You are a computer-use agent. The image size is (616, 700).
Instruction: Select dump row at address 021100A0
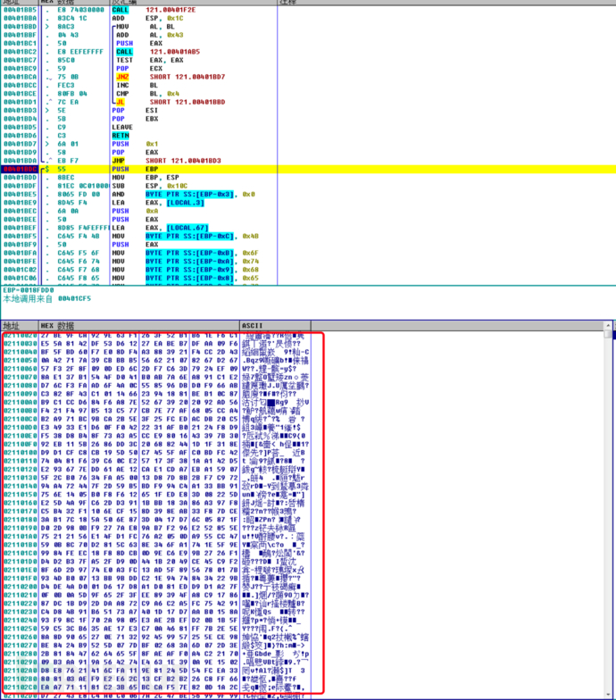pos(157,402)
